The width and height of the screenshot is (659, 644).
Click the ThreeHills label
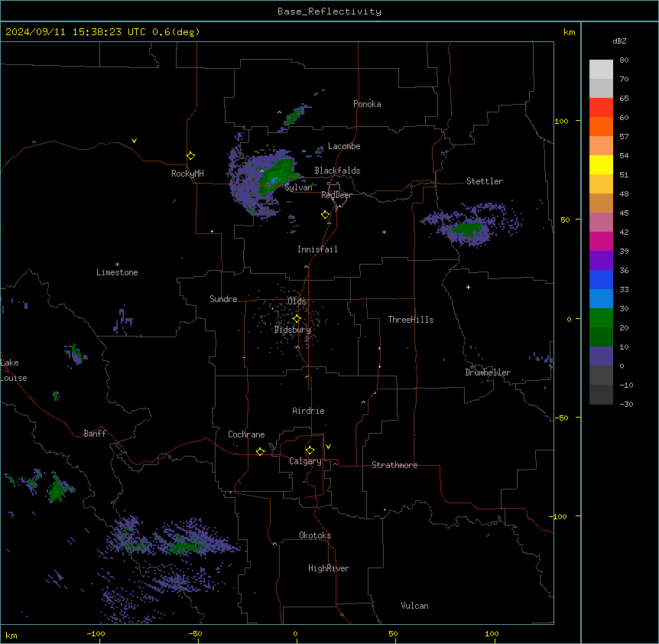pos(411,320)
